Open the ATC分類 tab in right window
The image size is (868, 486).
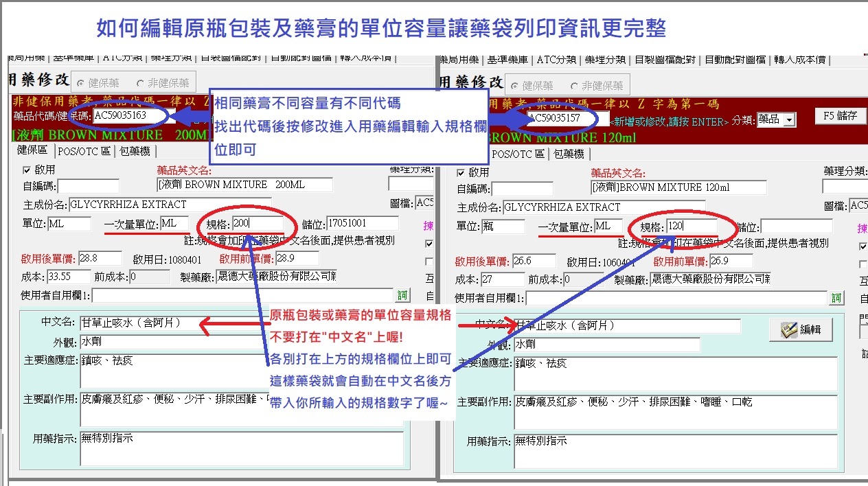(556, 60)
